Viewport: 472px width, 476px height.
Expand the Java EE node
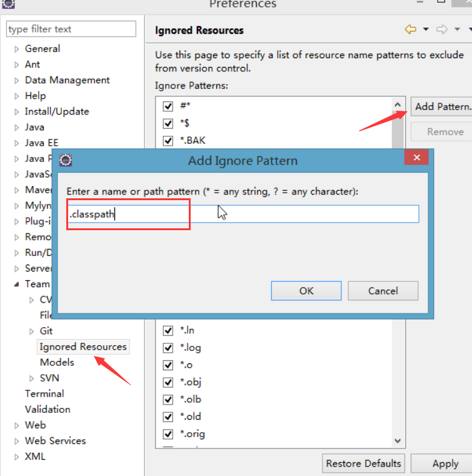16,143
